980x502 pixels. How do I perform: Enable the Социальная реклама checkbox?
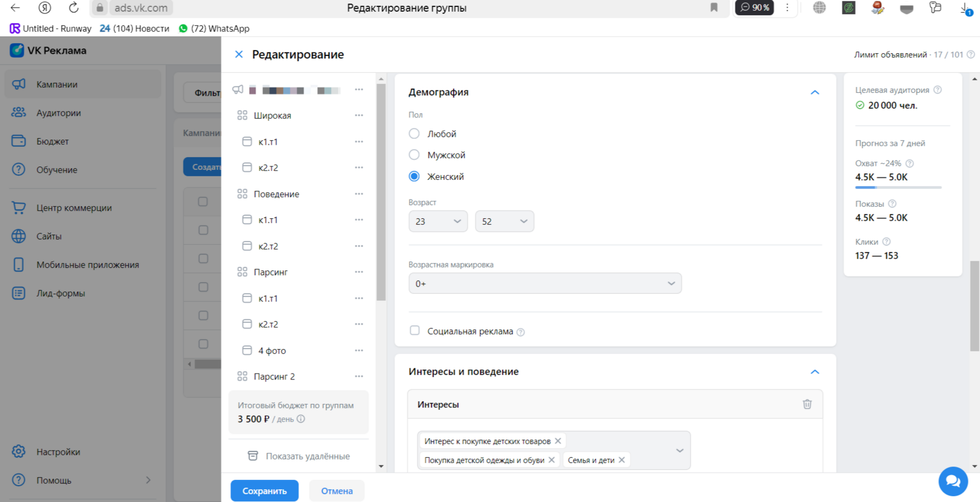(415, 330)
